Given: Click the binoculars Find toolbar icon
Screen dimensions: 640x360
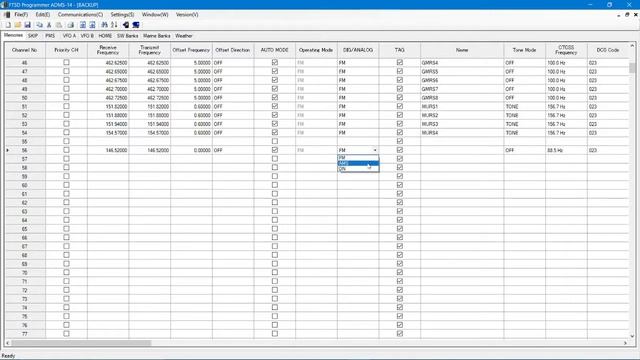Looking at the screenshot, I should pyautogui.click(x=104, y=25).
